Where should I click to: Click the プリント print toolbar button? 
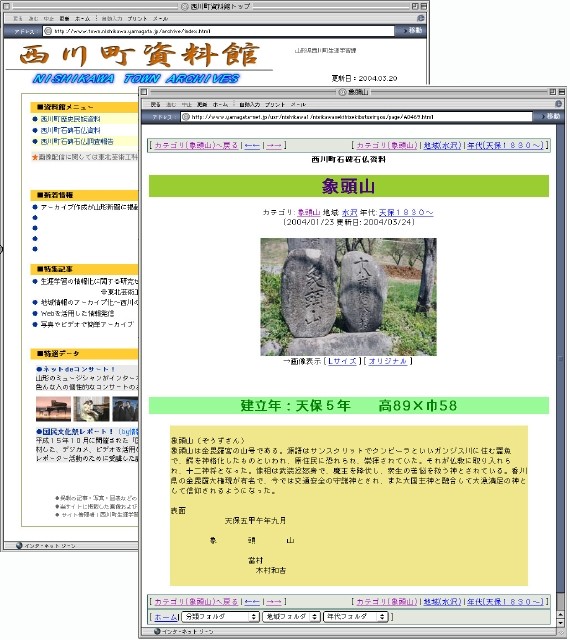pos(275,104)
